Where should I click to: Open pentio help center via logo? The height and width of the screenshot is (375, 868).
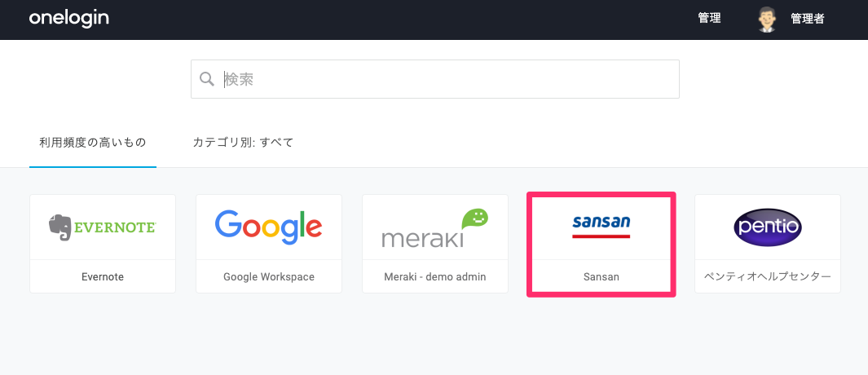click(x=768, y=227)
